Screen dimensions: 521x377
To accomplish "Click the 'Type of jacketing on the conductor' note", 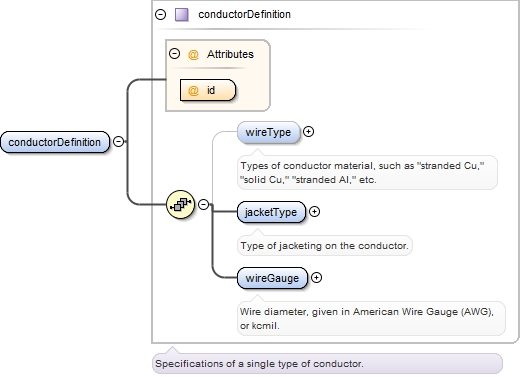I will [325, 246].
